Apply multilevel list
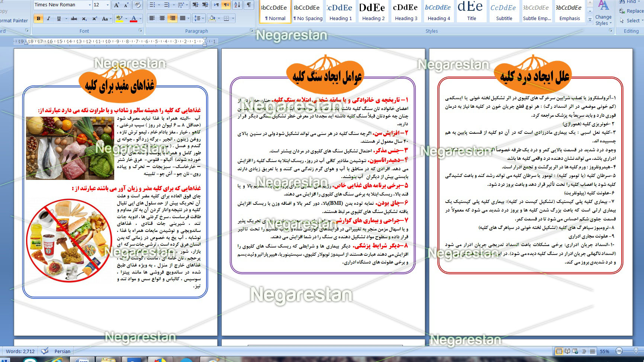Image resolution: width=644 pixels, height=362 pixels. (x=181, y=5)
